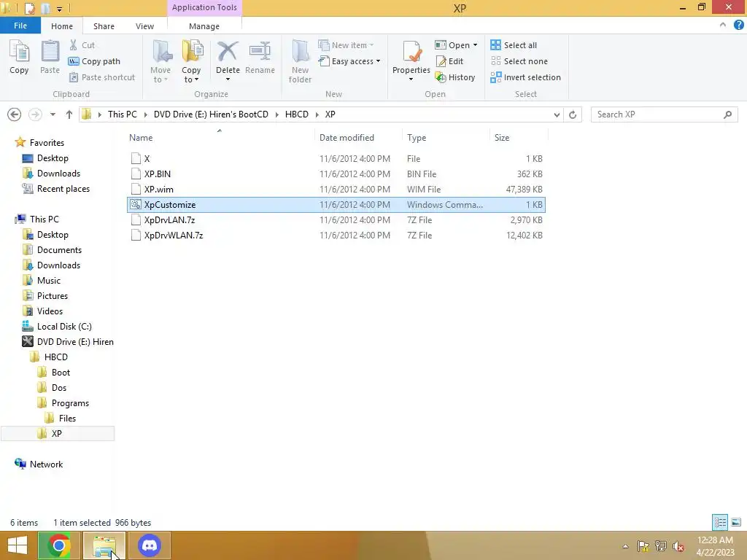The image size is (747, 560).
Task: Click This PC in navigation pane
Action: (x=44, y=219)
